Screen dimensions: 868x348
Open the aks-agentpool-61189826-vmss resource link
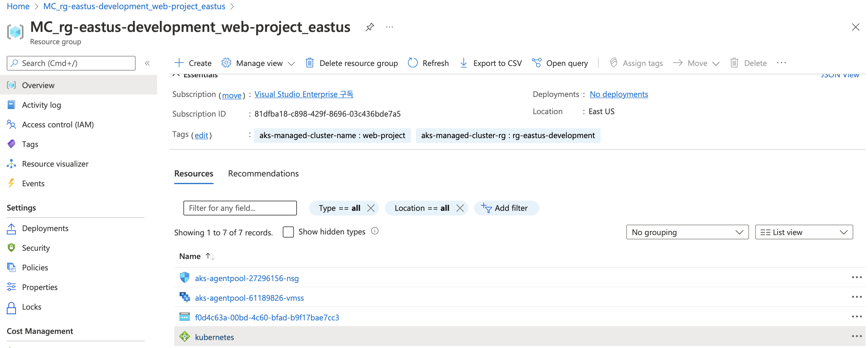pyautogui.click(x=249, y=298)
